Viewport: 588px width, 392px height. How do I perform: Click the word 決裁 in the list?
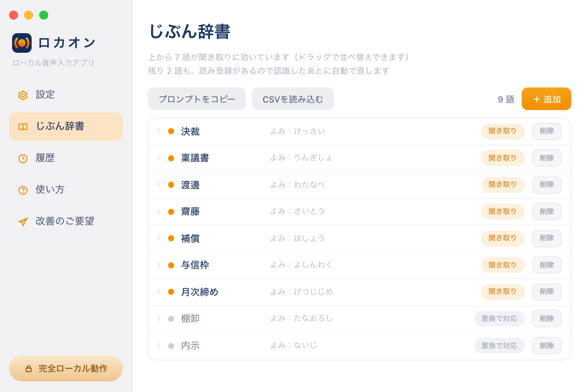point(190,132)
